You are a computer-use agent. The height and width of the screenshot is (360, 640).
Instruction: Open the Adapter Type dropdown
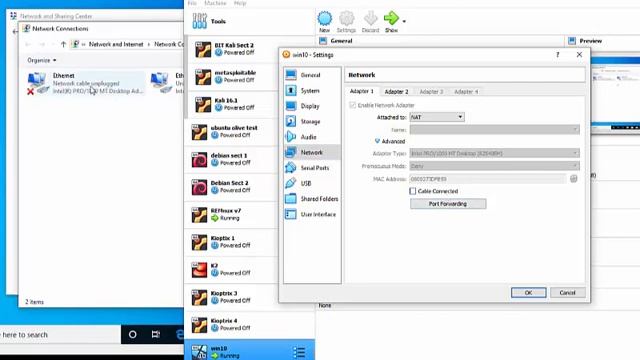(x=494, y=153)
